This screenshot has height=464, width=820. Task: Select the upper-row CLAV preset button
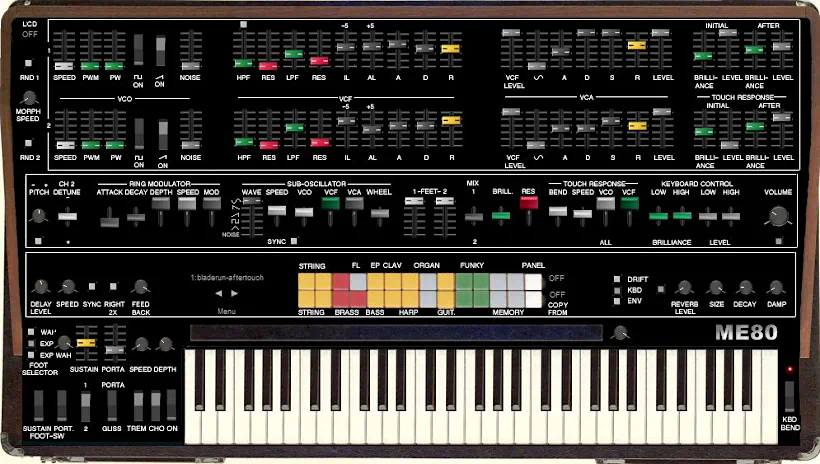393,281
